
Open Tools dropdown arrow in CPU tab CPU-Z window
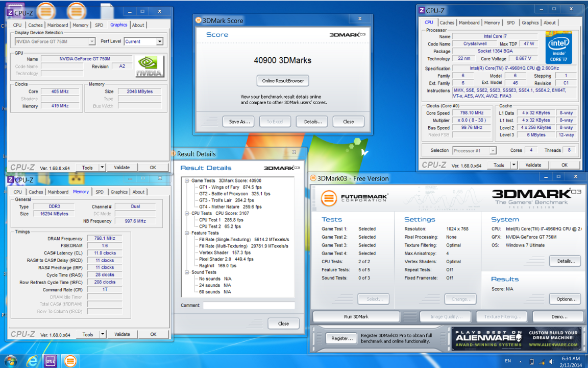pyautogui.click(x=514, y=165)
